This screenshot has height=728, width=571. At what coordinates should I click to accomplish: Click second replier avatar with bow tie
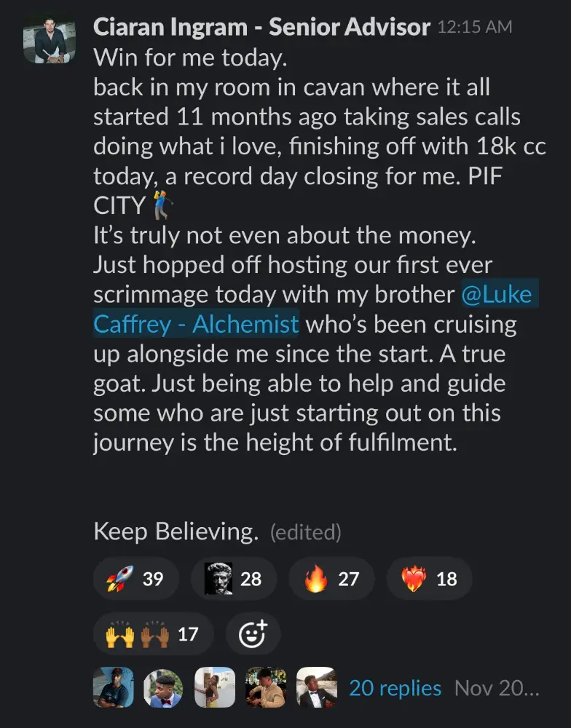[x=163, y=688]
